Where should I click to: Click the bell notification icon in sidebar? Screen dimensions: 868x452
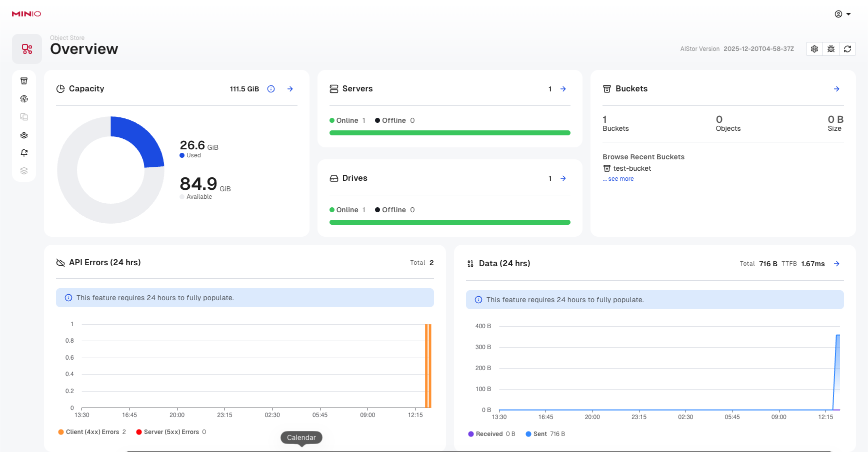(x=24, y=153)
